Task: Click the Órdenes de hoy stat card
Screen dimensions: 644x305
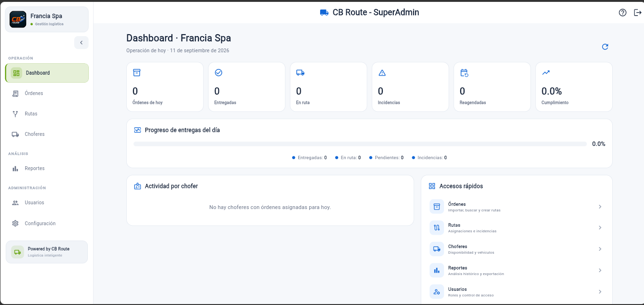Action: [165, 87]
